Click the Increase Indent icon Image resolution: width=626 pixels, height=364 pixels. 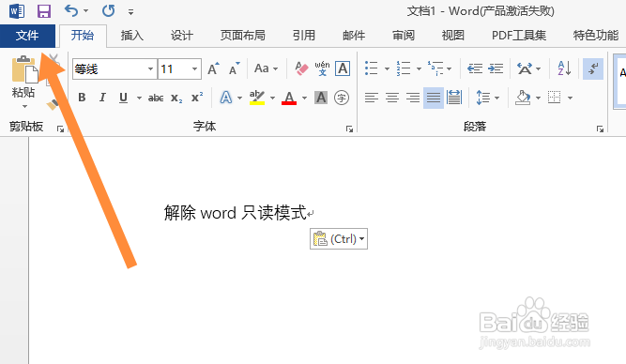[x=496, y=68]
